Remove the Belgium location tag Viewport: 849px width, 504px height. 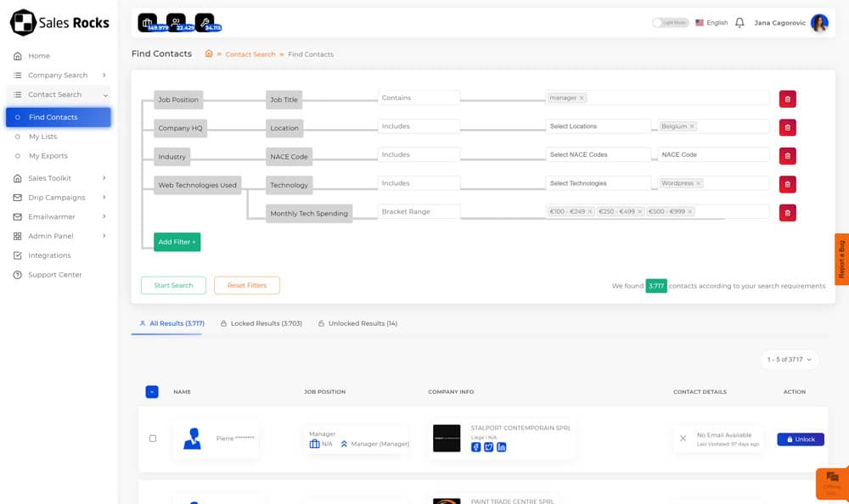point(692,126)
